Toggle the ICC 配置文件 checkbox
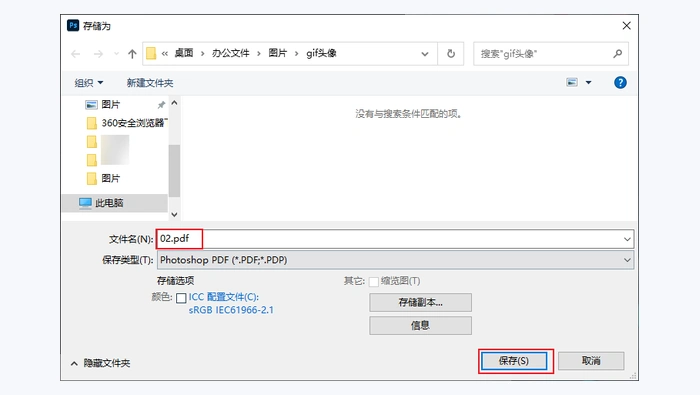 tap(181, 298)
